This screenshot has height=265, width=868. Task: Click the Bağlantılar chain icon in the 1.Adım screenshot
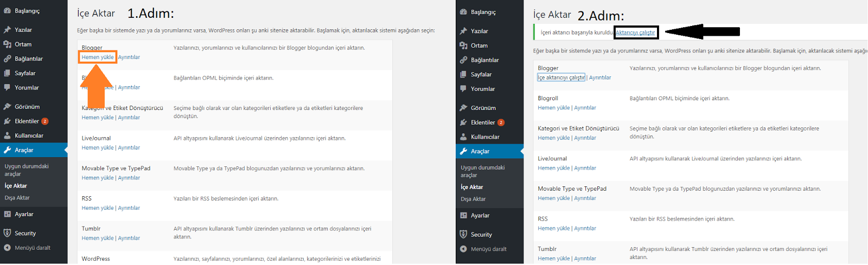pyautogui.click(x=7, y=59)
